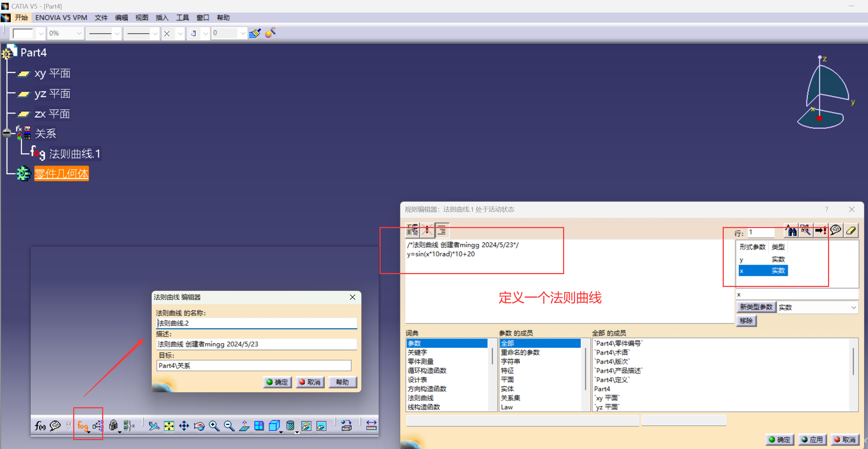This screenshot has height=449, width=868.
Task: Toggle the incremental mode button in rule editor
Action: (412, 231)
